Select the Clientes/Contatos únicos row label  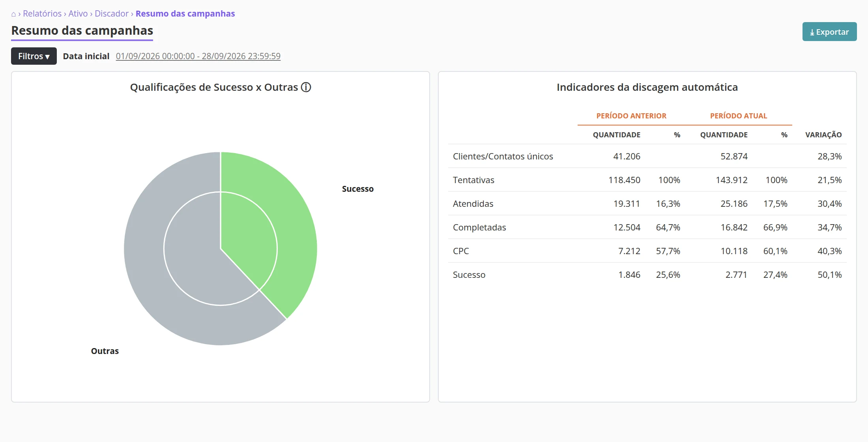[503, 156]
